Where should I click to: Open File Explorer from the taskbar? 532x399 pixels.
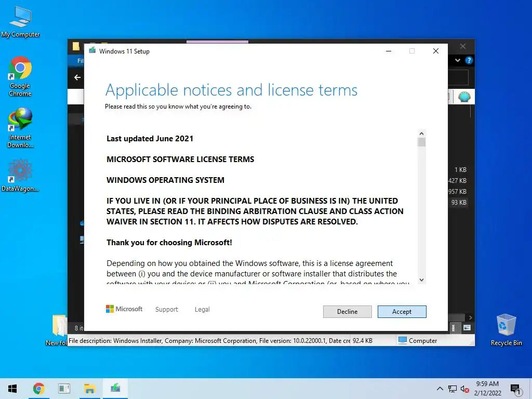pos(89,389)
